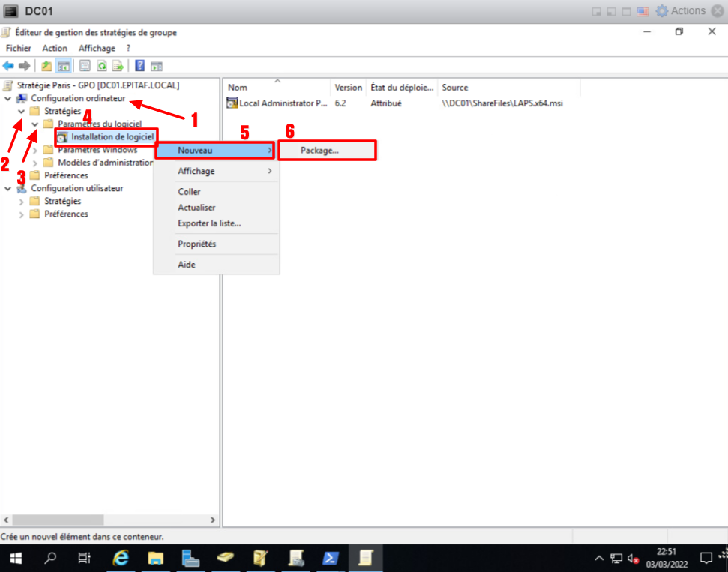Collapse the Paramètres du logiciel folder
728x572 pixels.
(x=34, y=124)
